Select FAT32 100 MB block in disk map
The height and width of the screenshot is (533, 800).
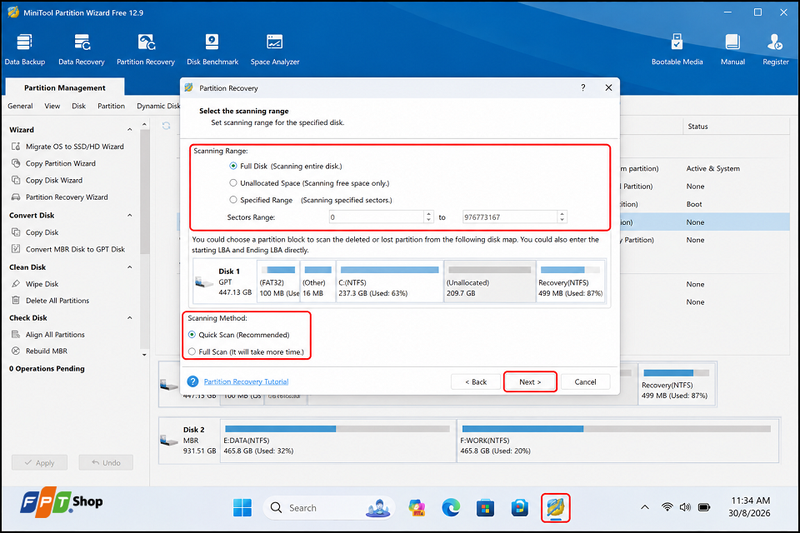[x=279, y=282]
